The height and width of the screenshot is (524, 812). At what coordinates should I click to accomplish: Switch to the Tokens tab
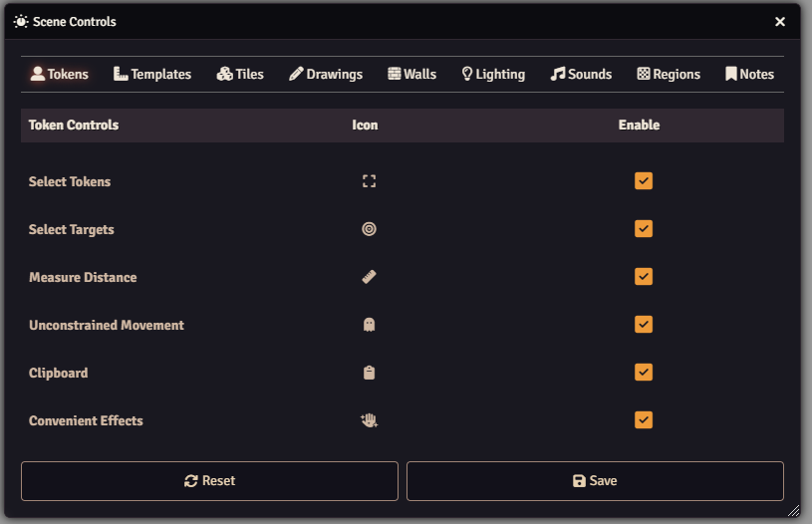coord(59,74)
